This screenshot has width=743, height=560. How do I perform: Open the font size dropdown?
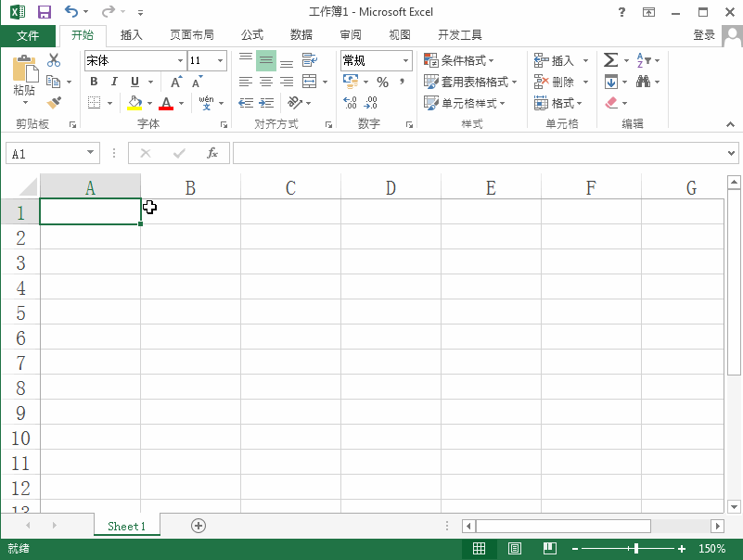(x=219, y=58)
